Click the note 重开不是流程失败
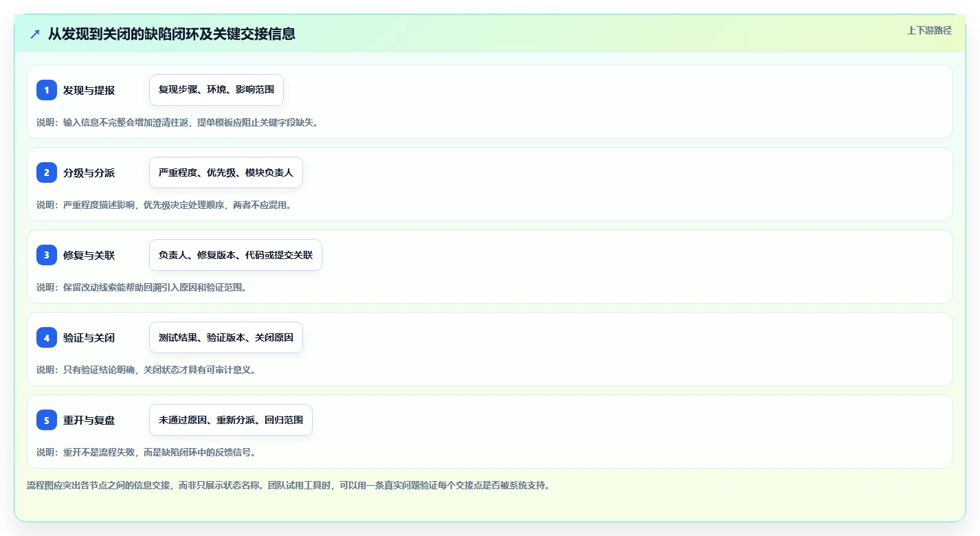The width and height of the screenshot is (980, 536). 146,452
